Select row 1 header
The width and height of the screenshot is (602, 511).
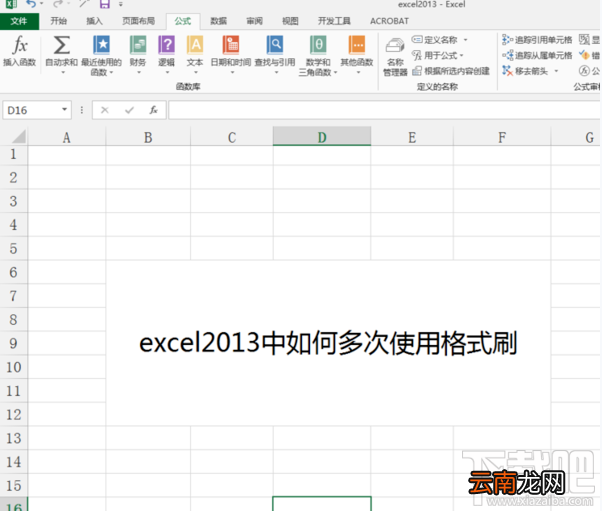coord(14,154)
